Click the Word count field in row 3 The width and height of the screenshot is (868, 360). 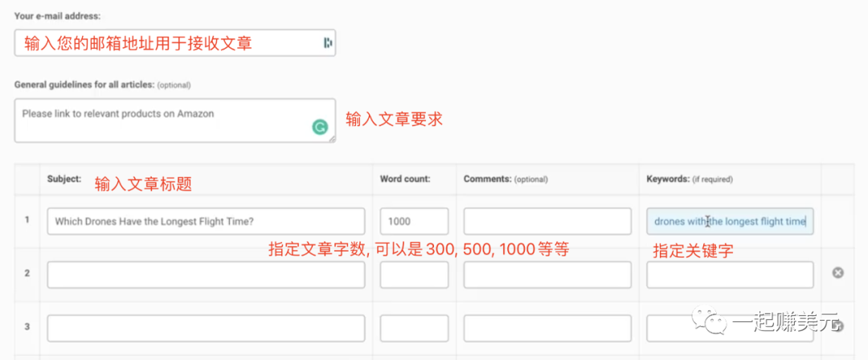tap(414, 328)
